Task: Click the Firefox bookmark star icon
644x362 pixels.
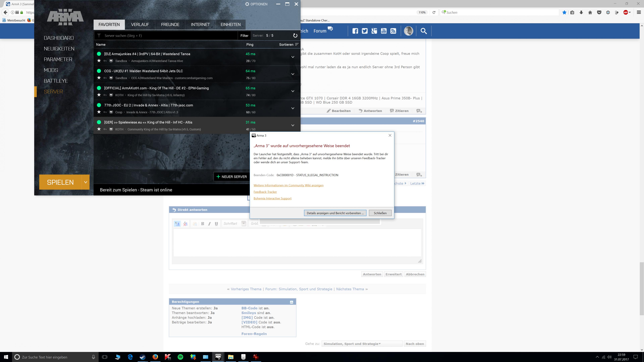Action: (x=564, y=12)
